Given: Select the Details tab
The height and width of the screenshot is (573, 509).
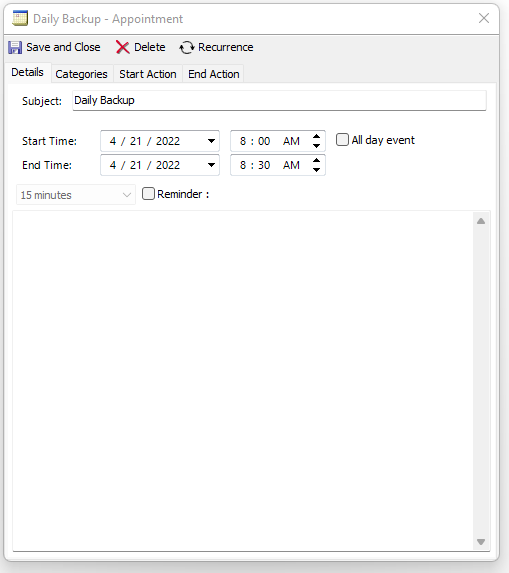Looking at the screenshot, I should point(28,72).
